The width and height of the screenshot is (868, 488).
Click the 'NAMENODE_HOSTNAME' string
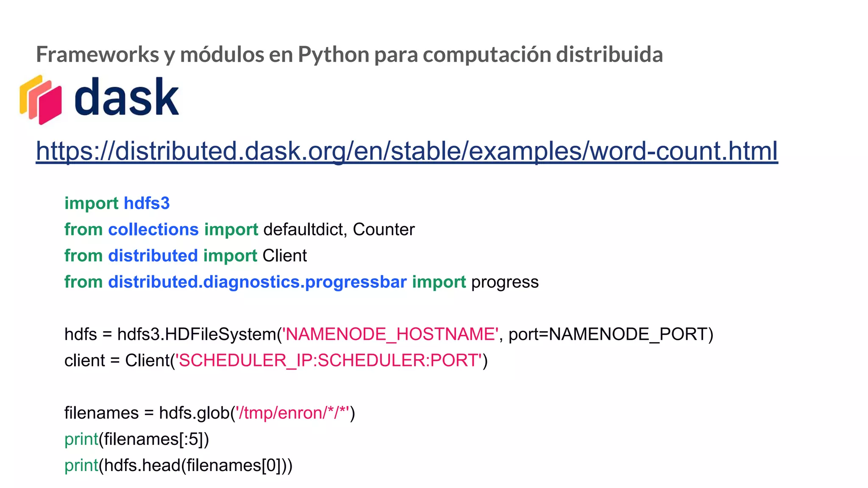pyautogui.click(x=390, y=334)
